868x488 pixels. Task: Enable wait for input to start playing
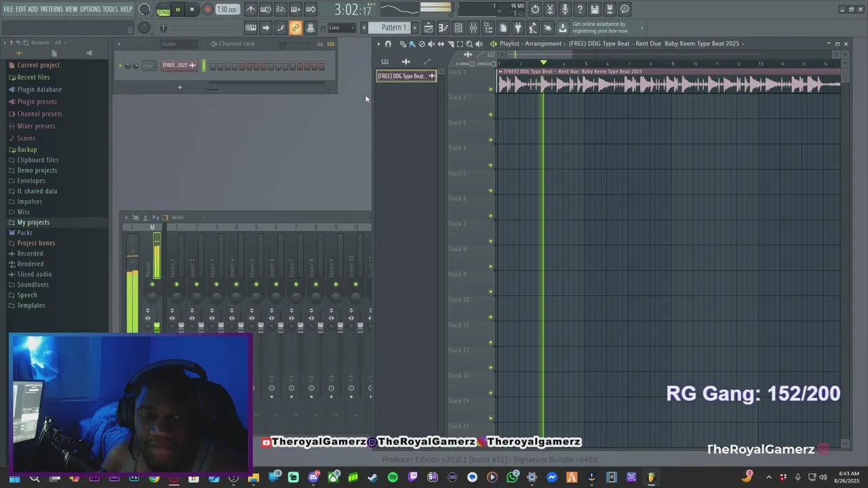coord(266,9)
